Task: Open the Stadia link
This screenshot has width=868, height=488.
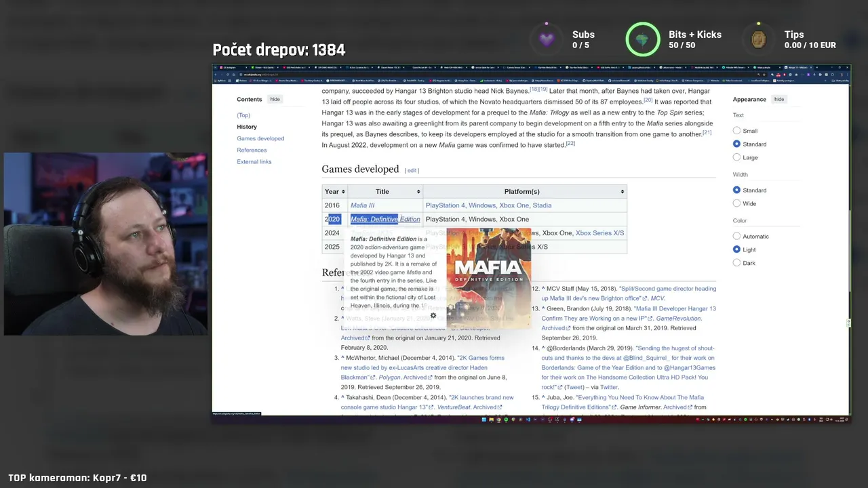Action: click(x=542, y=205)
